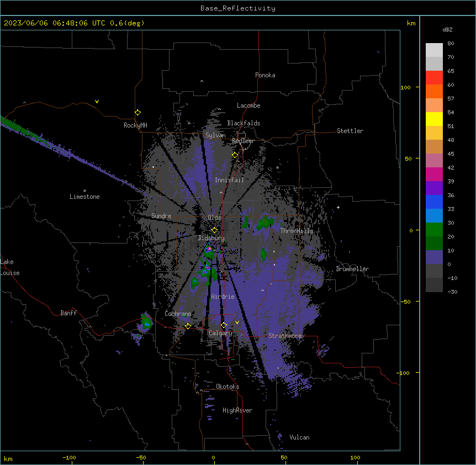The image size is (476, 465).
Task: Click the RedDeer label
Action: click(243, 141)
